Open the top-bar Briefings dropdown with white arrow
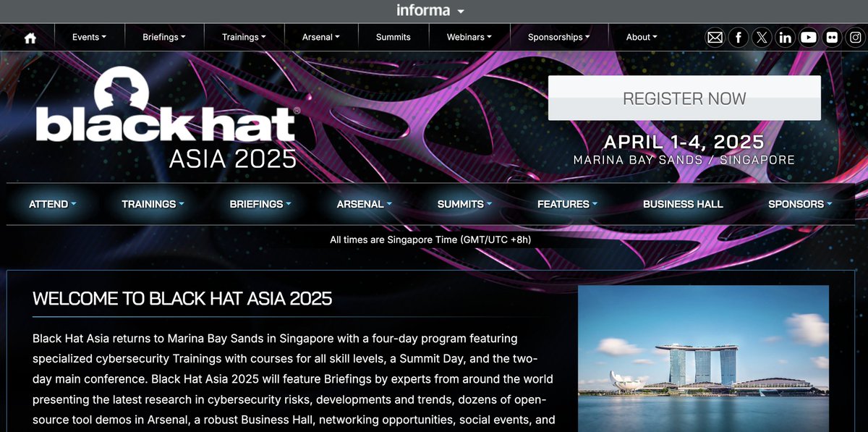868x432 pixels. click(x=164, y=37)
